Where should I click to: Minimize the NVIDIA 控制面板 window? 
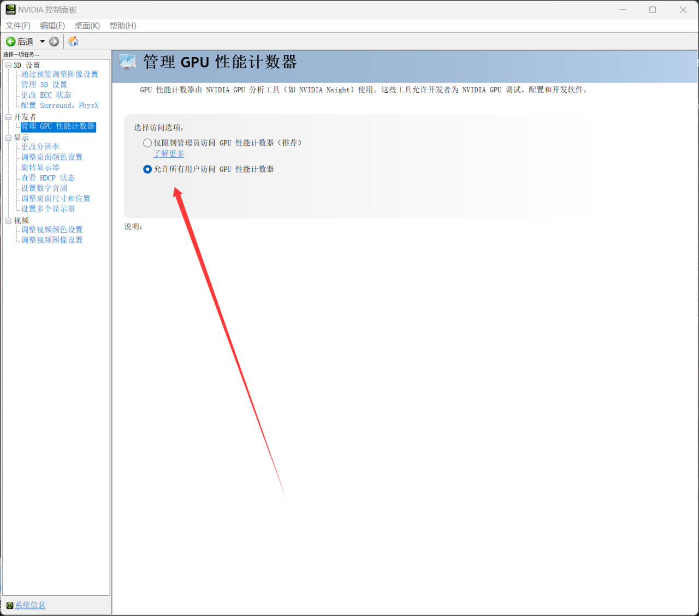623,10
